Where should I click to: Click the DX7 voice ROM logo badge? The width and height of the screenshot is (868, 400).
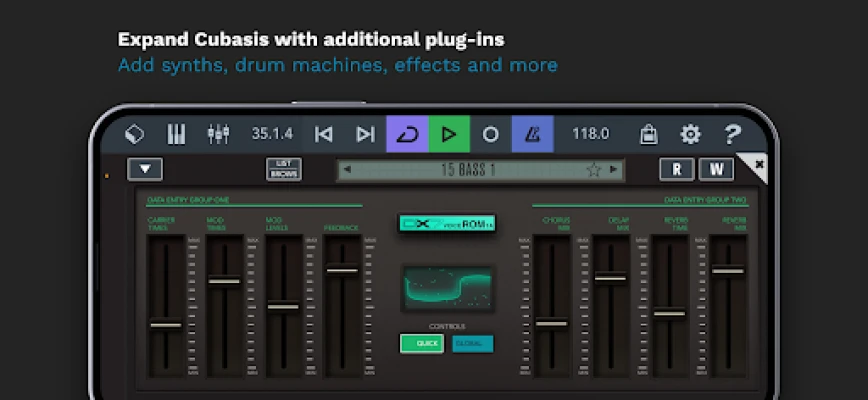coord(447,224)
